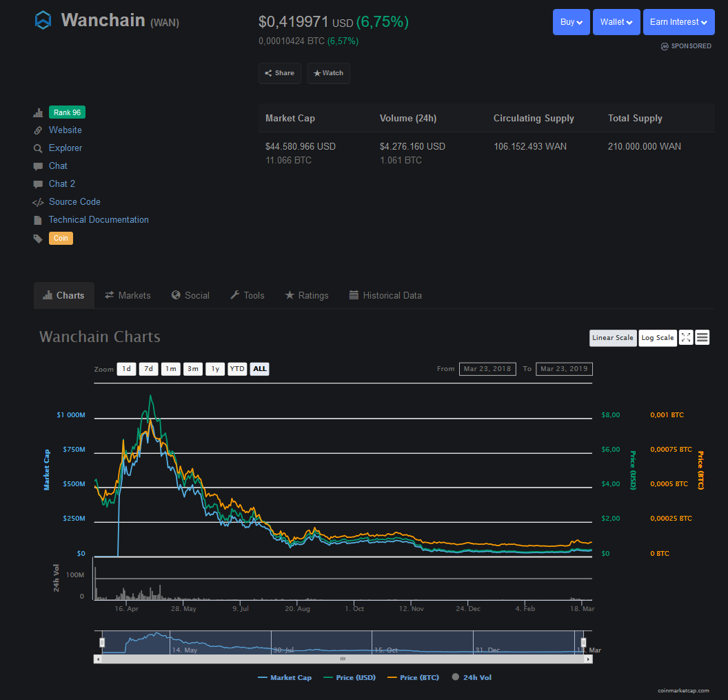Set chart zoom to YTD
728x700 pixels.
click(237, 369)
